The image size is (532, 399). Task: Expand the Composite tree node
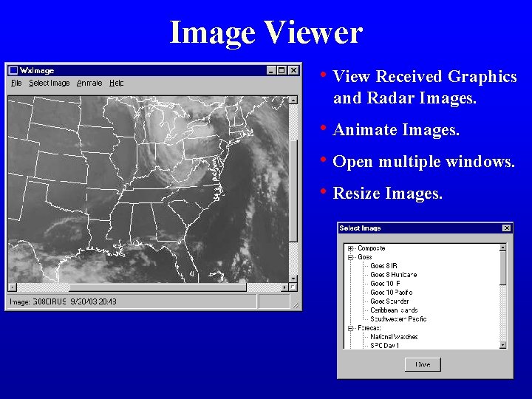pyautogui.click(x=350, y=248)
